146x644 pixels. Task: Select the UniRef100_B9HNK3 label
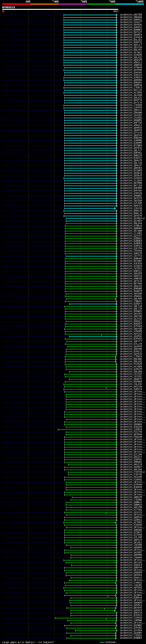[131, 30]
